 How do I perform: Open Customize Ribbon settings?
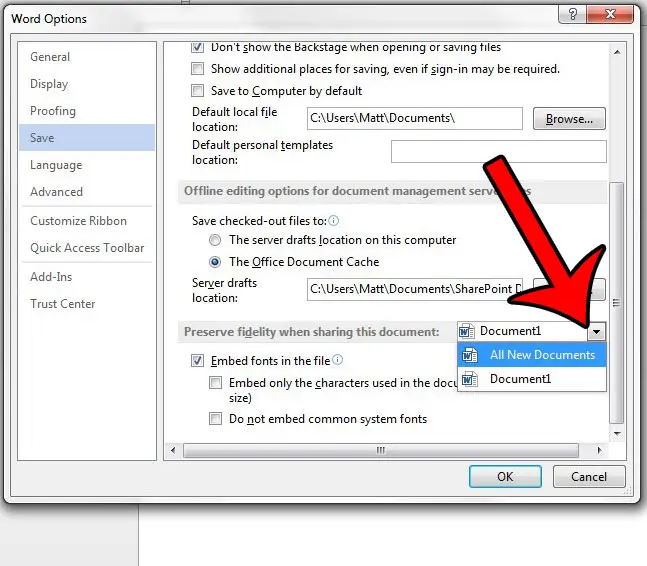pyautogui.click(x=78, y=221)
